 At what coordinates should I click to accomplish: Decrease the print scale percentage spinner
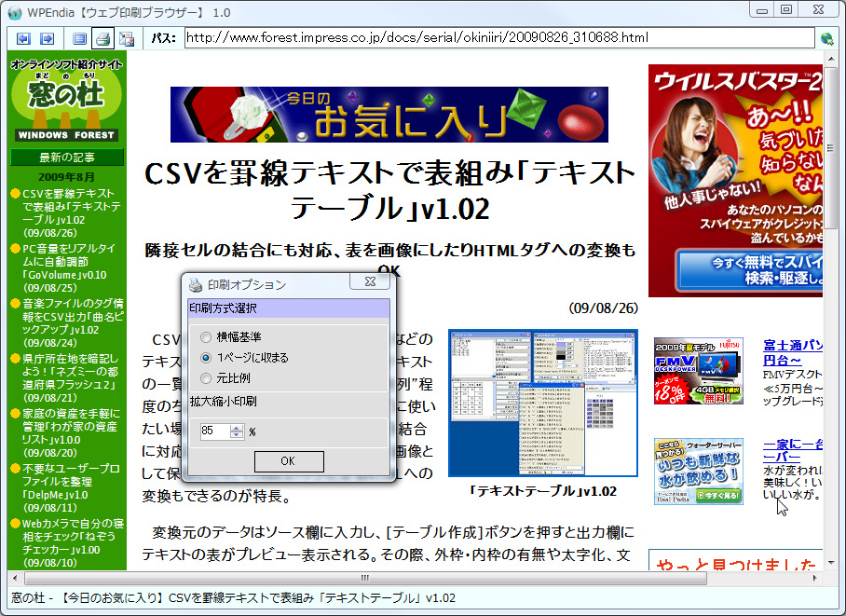[237, 434]
